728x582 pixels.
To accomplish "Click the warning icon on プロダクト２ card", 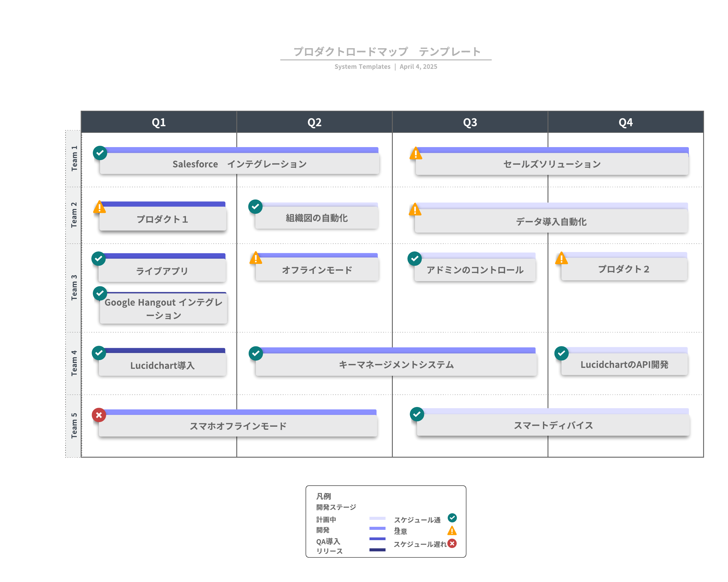I will click(x=561, y=259).
